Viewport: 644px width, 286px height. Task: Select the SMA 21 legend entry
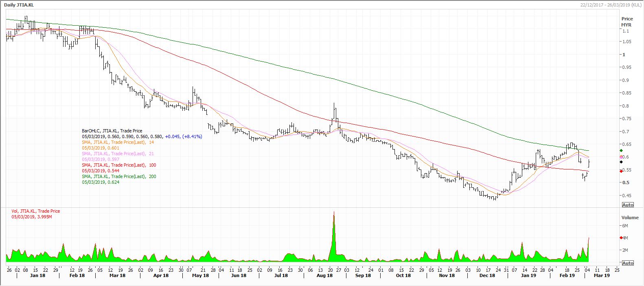118,154
